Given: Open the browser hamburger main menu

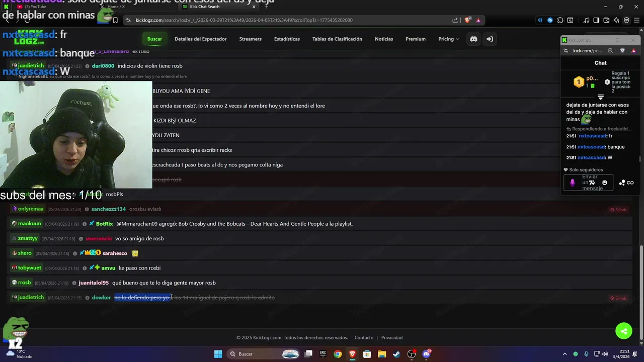Looking at the screenshot, I should (x=636, y=20).
